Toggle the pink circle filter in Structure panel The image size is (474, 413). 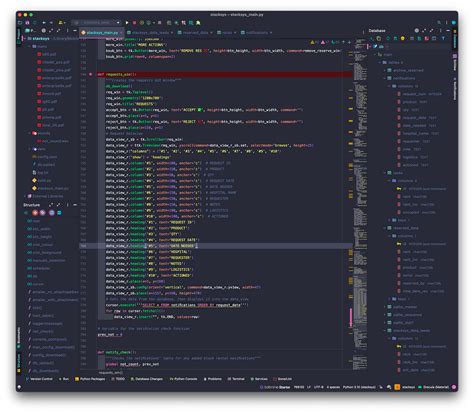35,213
